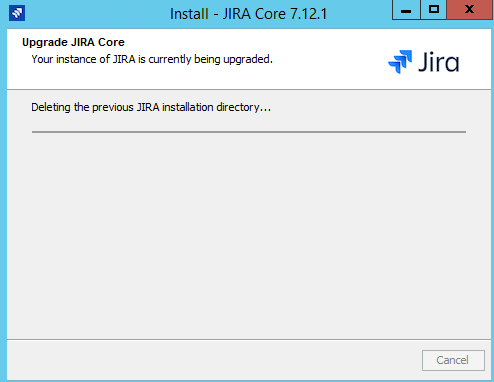Minimize the JIRA installer window
Viewport: 494px width, 382px height.
pyautogui.click(x=406, y=10)
